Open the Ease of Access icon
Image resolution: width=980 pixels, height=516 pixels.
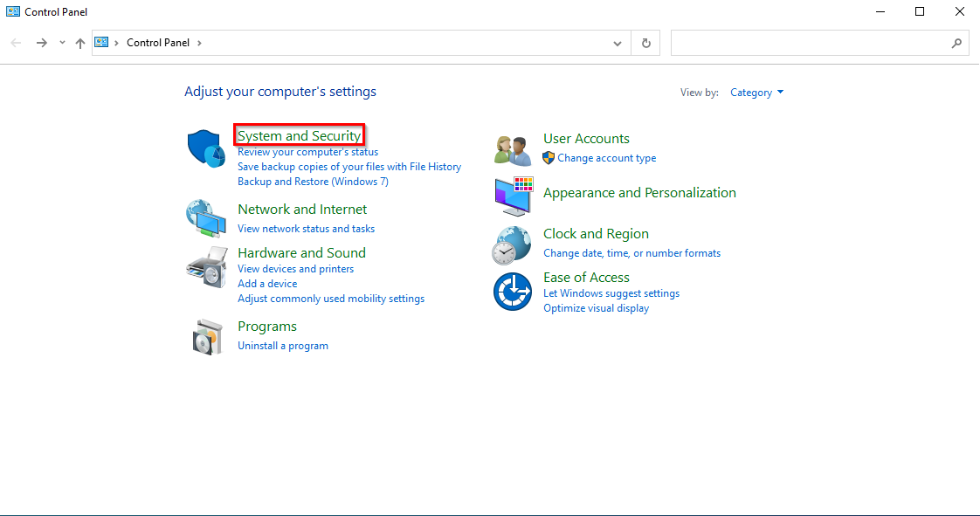(513, 291)
